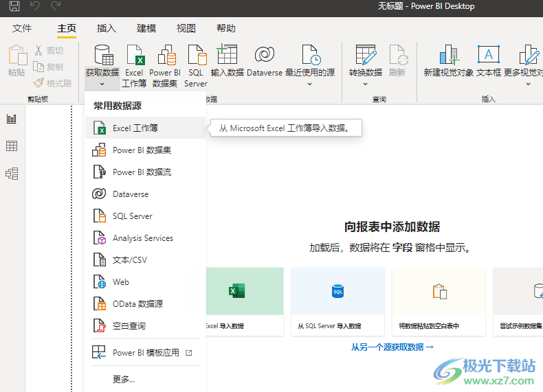
Task: Click the SQL Server ribbon button
Action: pyautogui.click(x=196, y=66)
